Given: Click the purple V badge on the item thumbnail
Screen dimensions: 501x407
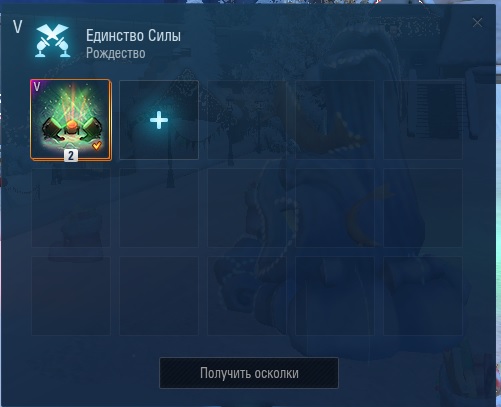Looking at the screenshot, I should click(x=37, y=87).
